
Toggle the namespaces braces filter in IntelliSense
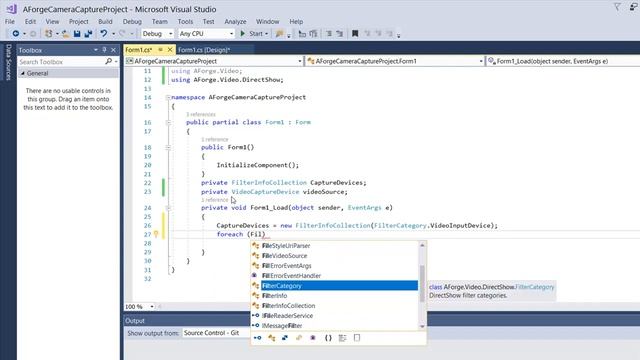click(x=328, y=338)
